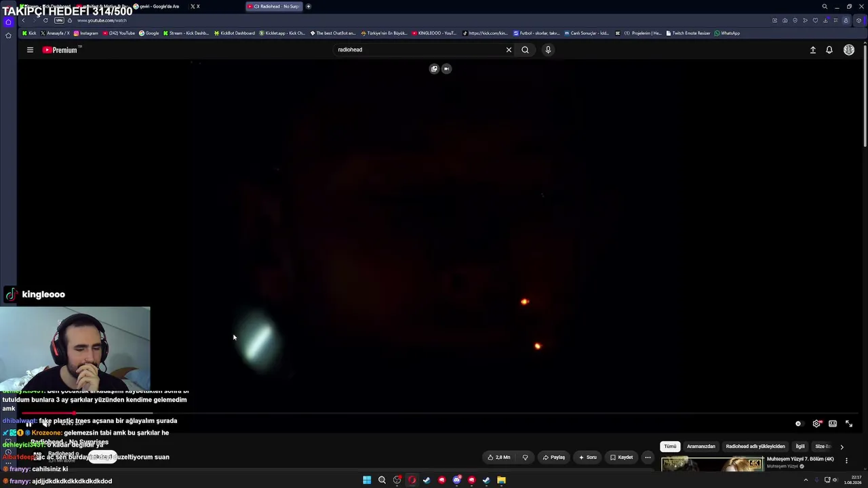This screenshot has width=868, height=488.
Task: Click the Soru ask button
Action: point(587,457)
